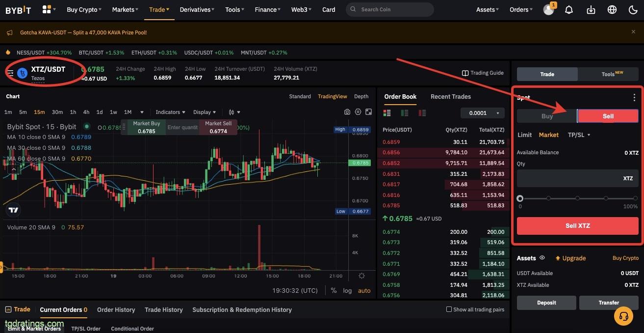Open notifications bell

pyautogui.click(x=569, y=9)
